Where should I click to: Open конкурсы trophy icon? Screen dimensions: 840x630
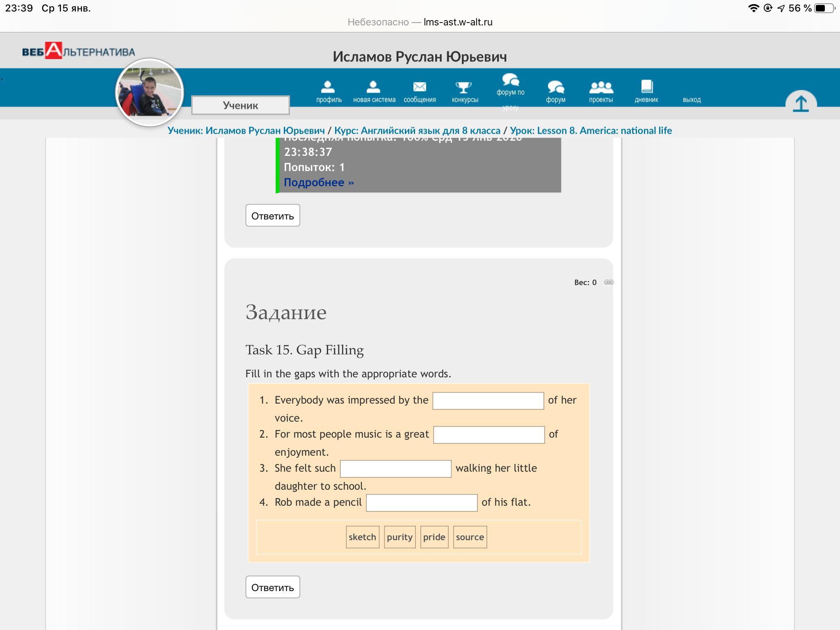pyautogui.click(x=464, y=87)
